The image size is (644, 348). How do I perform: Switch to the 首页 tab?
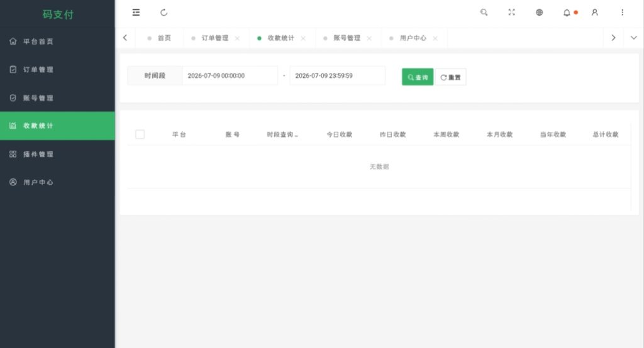pyautogui.click(x=159, y=38)
